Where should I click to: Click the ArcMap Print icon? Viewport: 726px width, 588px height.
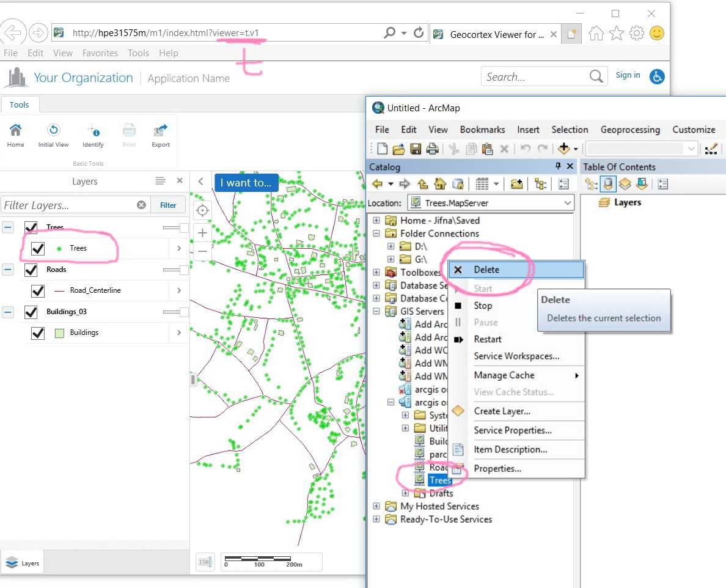coord(432,149)
